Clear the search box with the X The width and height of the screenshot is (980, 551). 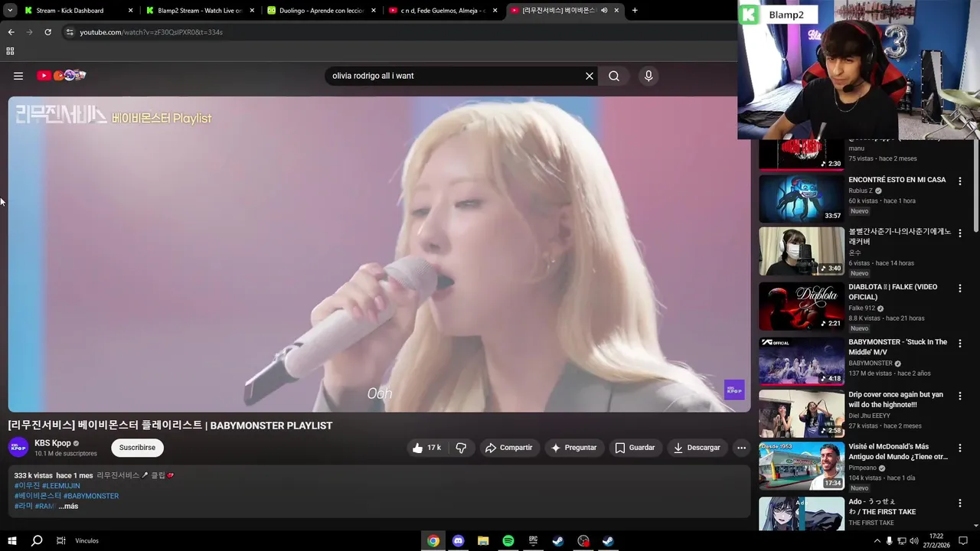590,76
